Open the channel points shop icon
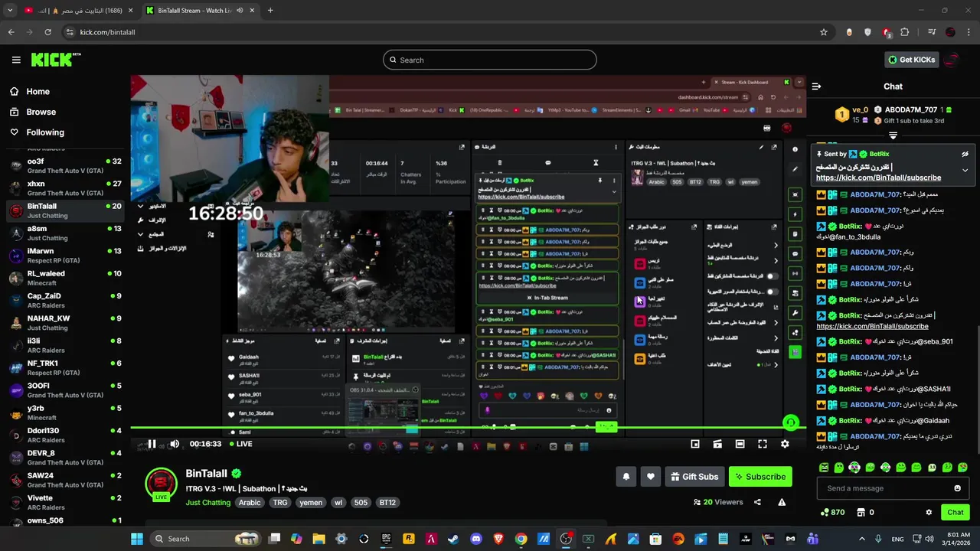 click(861, 512)
